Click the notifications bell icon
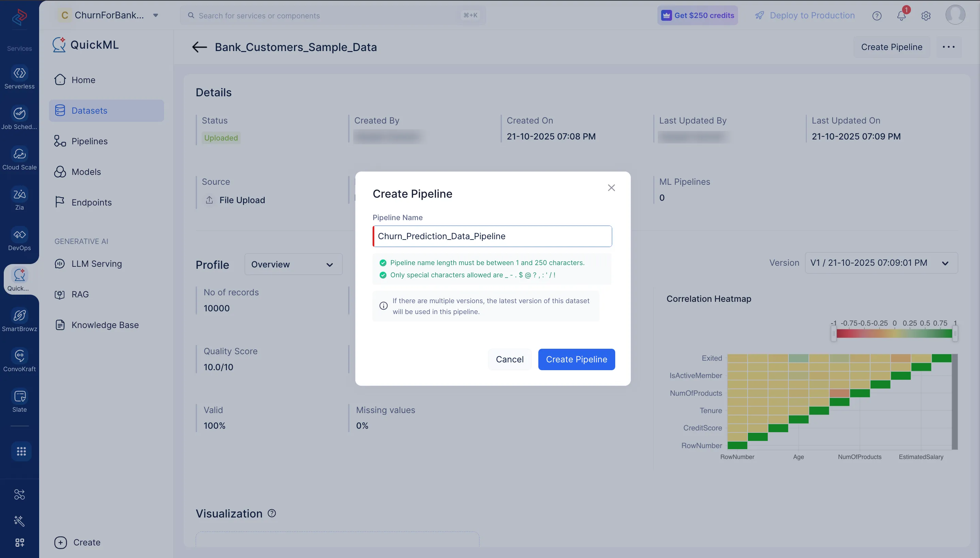Screen dimensions: 980x558 tap(901, 16)
